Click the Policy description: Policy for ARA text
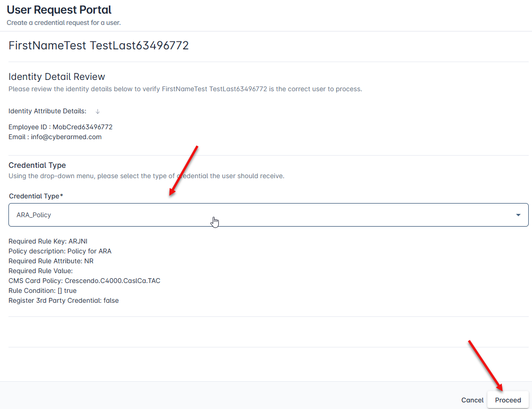The width and height of the screenshot is (532, 409). click(60, 251)
